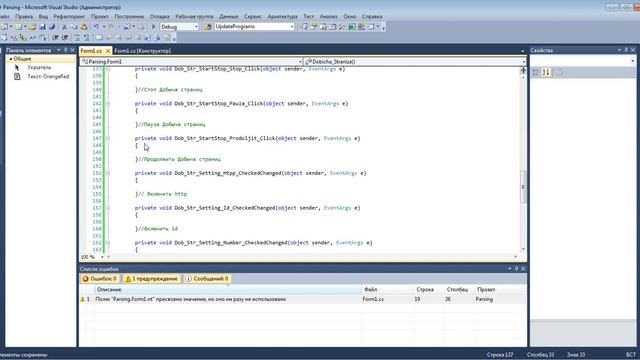Collapse Dob_Str_Setting_Id_CheckedChanged method outline
Image resolution: width=640 pixels, height=360 pixels.
click(108, 208)
